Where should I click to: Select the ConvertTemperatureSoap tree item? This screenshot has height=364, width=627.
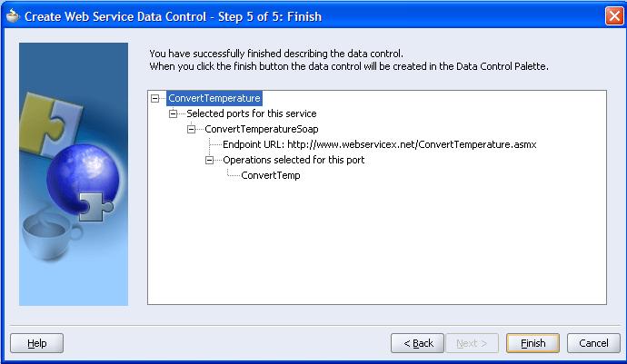click(x=261, y=129)
